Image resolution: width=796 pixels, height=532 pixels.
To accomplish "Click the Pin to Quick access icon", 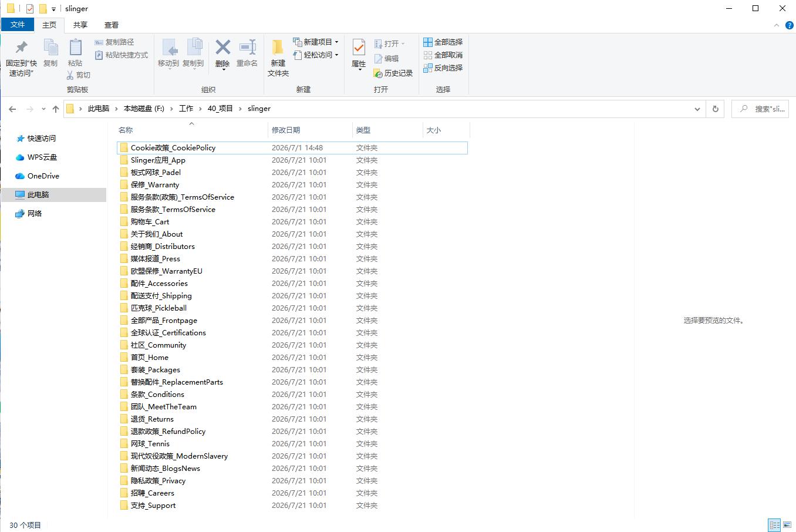I will 22,48.
